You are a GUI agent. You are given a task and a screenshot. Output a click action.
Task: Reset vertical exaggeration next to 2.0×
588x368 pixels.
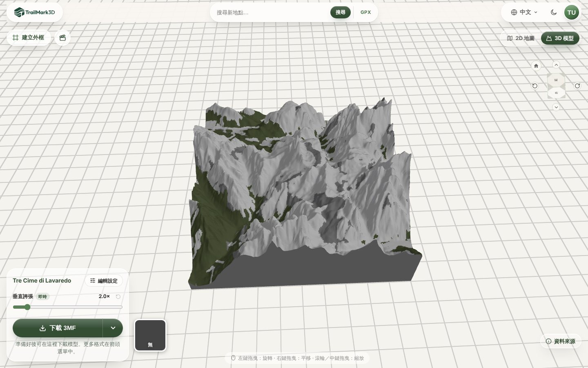click(x=118, y=296)
